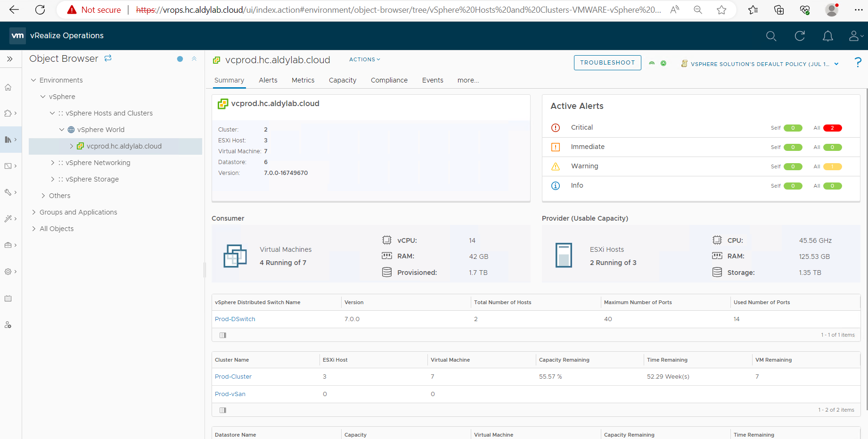Open the help question mark icon
The height and width of the screenshot is (439, 868).
click(858, 62)
